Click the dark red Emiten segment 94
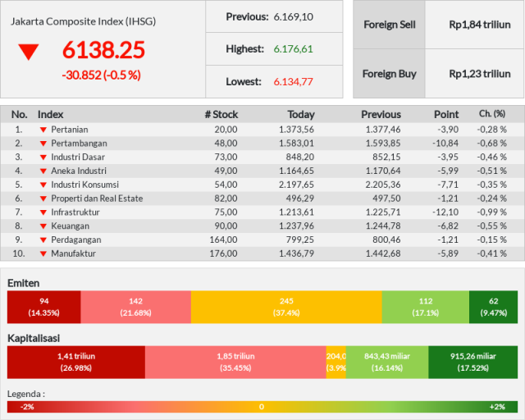The height and width of the screenshot is (420, 525). coord(43,307)
